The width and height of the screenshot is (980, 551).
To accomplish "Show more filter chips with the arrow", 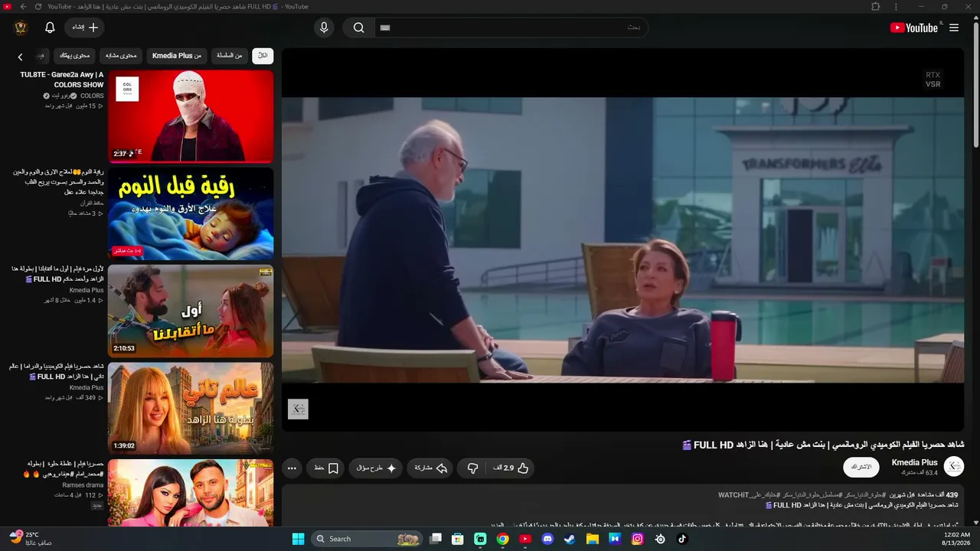I will tap(21, 57).
